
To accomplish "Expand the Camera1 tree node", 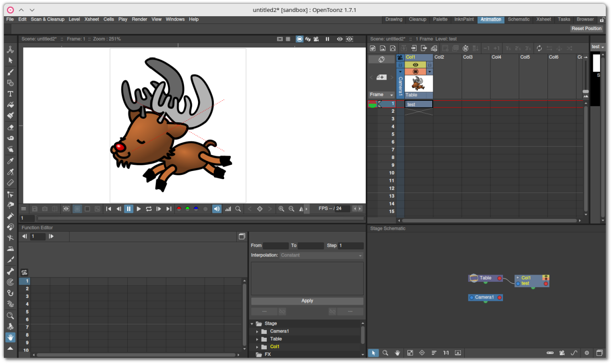I will 257,331.
